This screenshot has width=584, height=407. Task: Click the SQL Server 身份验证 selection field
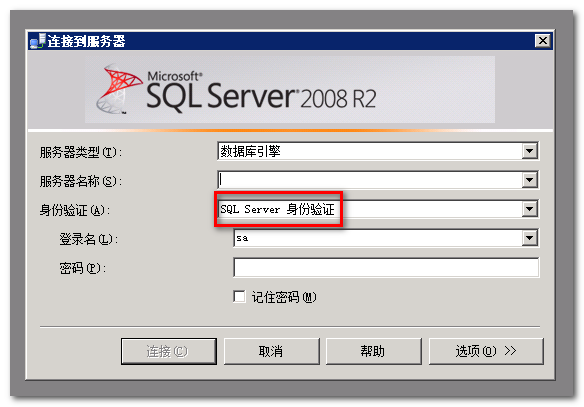[x=370, y=209]
